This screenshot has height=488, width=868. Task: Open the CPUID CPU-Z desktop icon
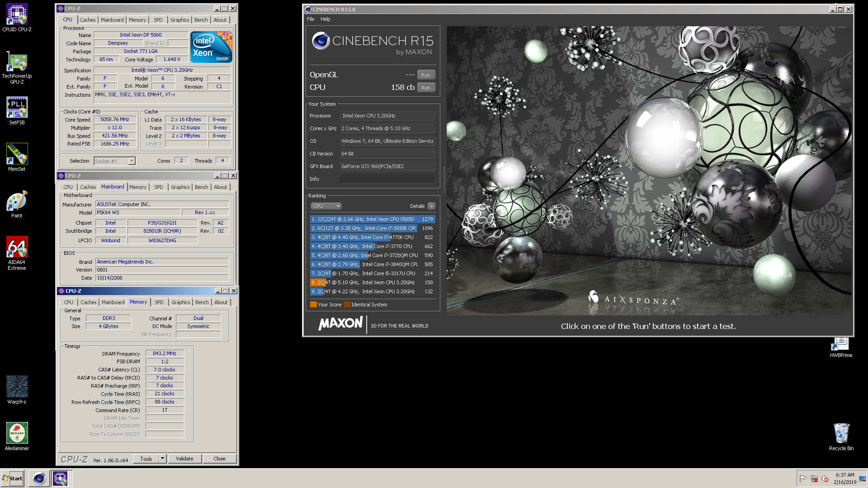pyautogui.click(x=17, y=18)
